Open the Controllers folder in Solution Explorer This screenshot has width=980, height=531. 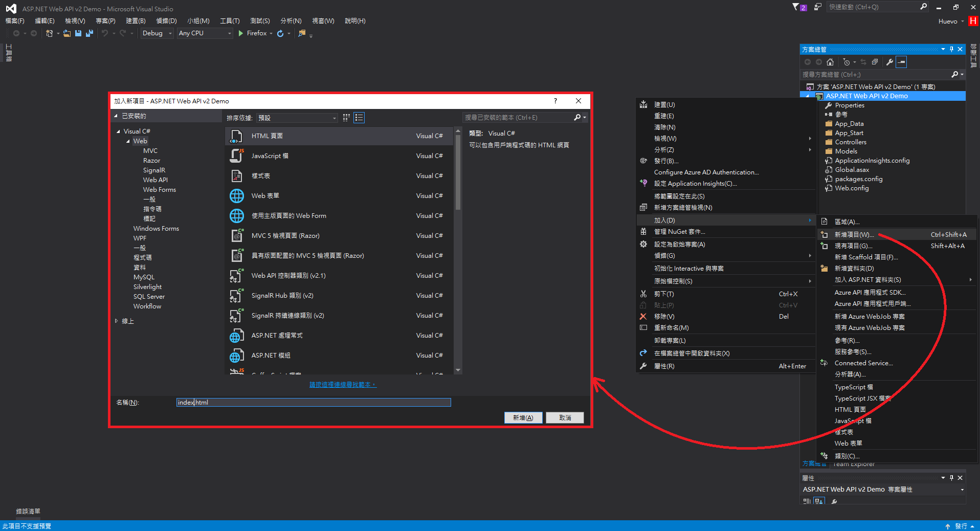click(850, 142)
